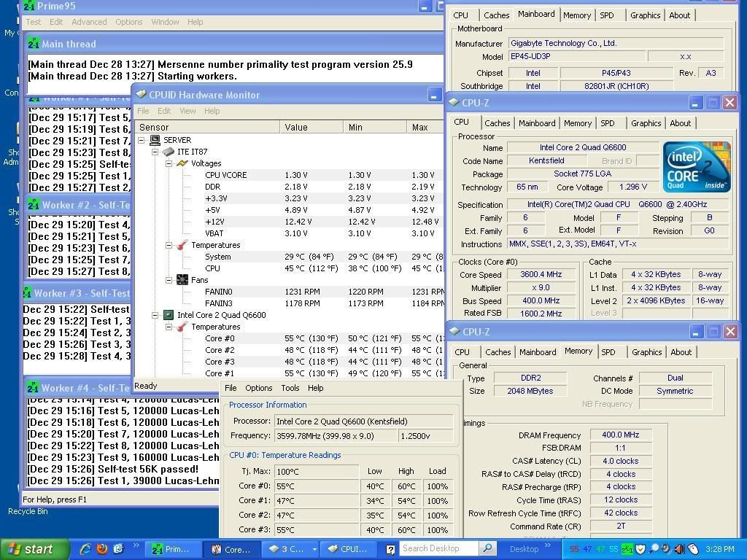Collapse the Voltages group
Image resolution: width=747 pixels, height=560 pixels.
pyautogui.click(x=169, y=163)
